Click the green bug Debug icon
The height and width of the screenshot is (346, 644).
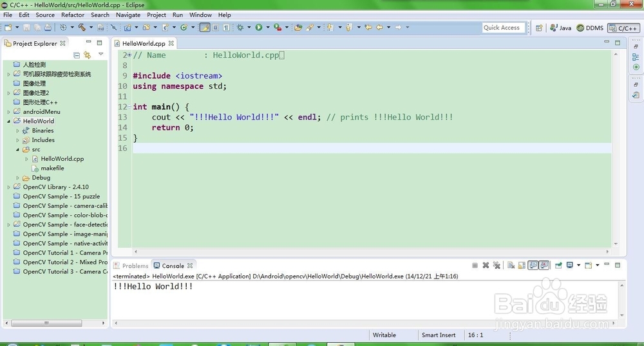(240, 28)
